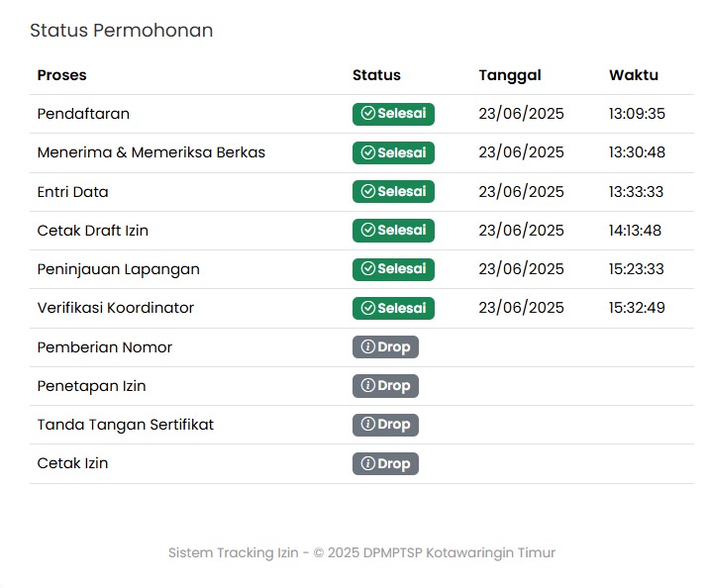Click the info icon for Penetapan Izin
This screenshot has height=588, width=706.
(367, 386)
